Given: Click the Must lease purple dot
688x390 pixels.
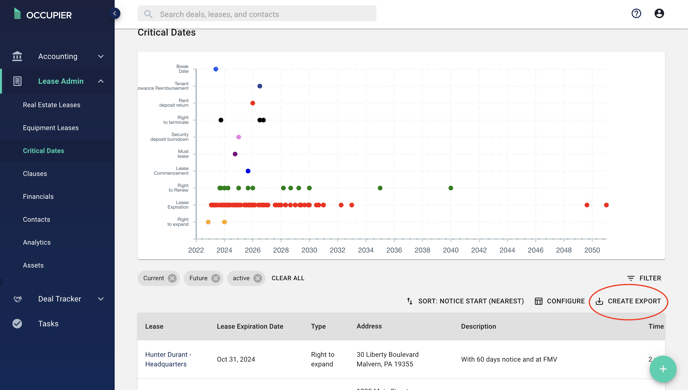Looking at the screenshot, I should click(235, 154).
